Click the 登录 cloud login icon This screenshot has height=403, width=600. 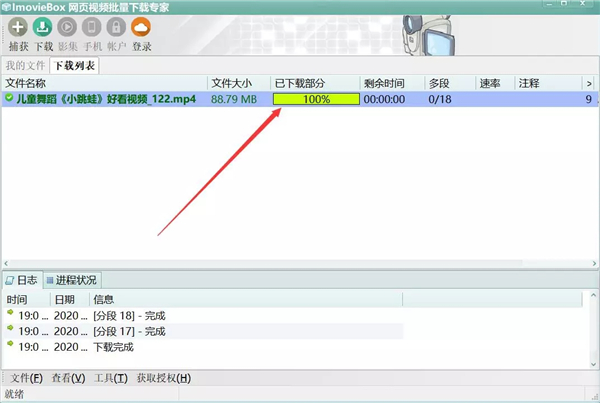point(141,28)
